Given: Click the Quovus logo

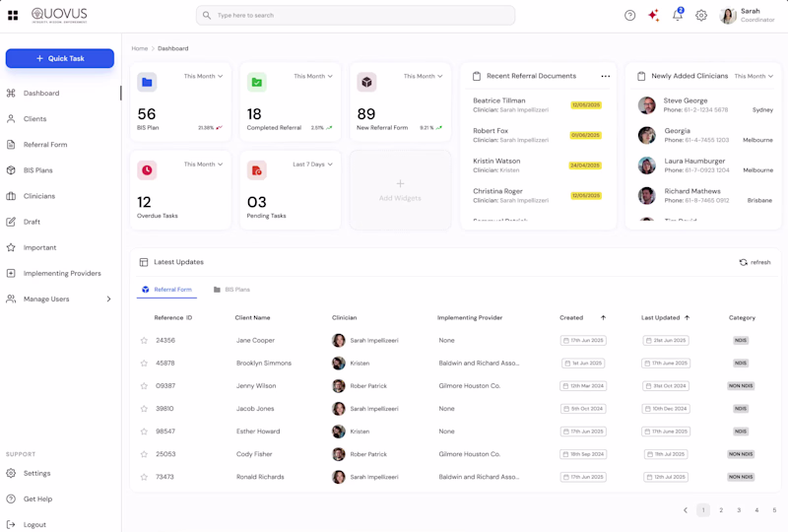Looking at the screenshot, I should pos(59,15).
